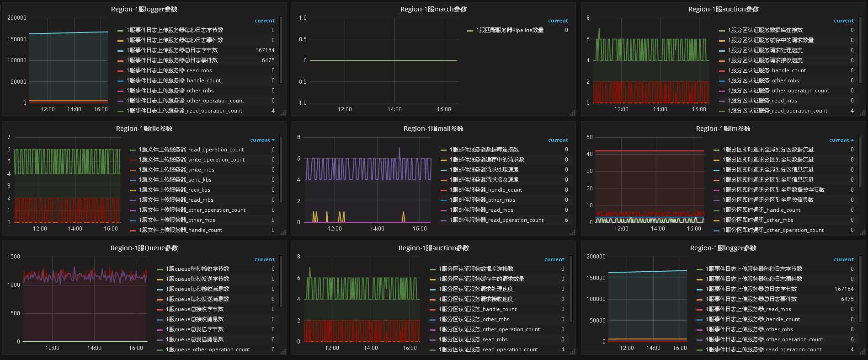Click legend label 1服文件上传服务器_read_mbs
Viewport: 868px width, 360px height.
coord(176,200)
